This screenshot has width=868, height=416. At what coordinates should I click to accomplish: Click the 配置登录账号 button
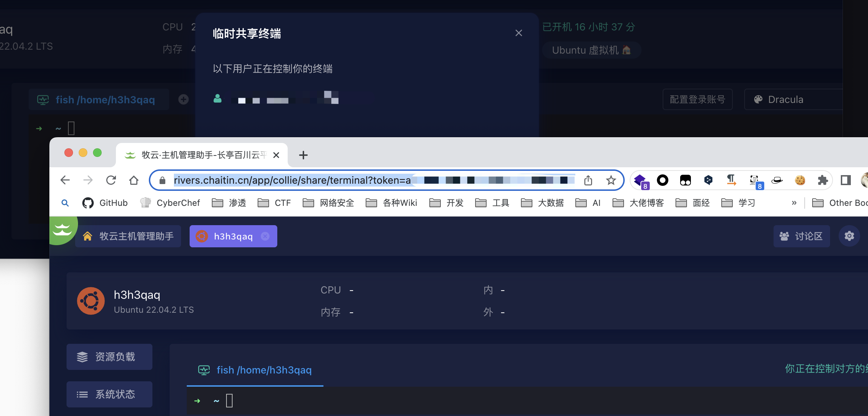(697, 99)
